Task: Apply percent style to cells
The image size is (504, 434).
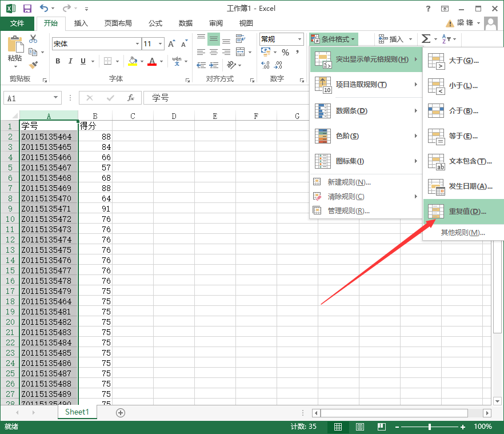Action: pyautogui.click(x=286, y=52)
